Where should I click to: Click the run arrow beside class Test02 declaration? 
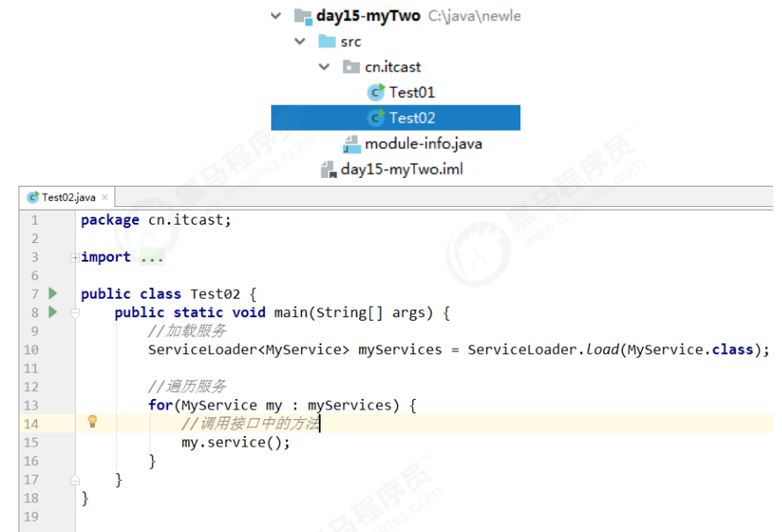click(53, 293)
